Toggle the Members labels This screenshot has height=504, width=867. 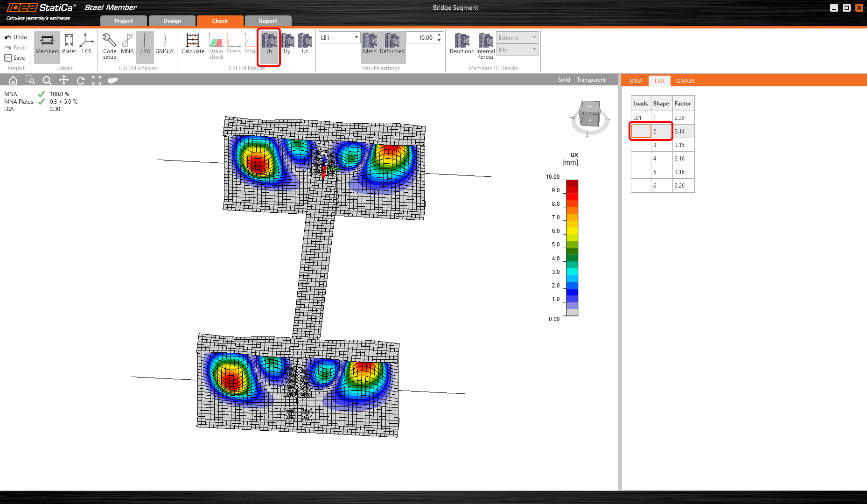(47, 44)
